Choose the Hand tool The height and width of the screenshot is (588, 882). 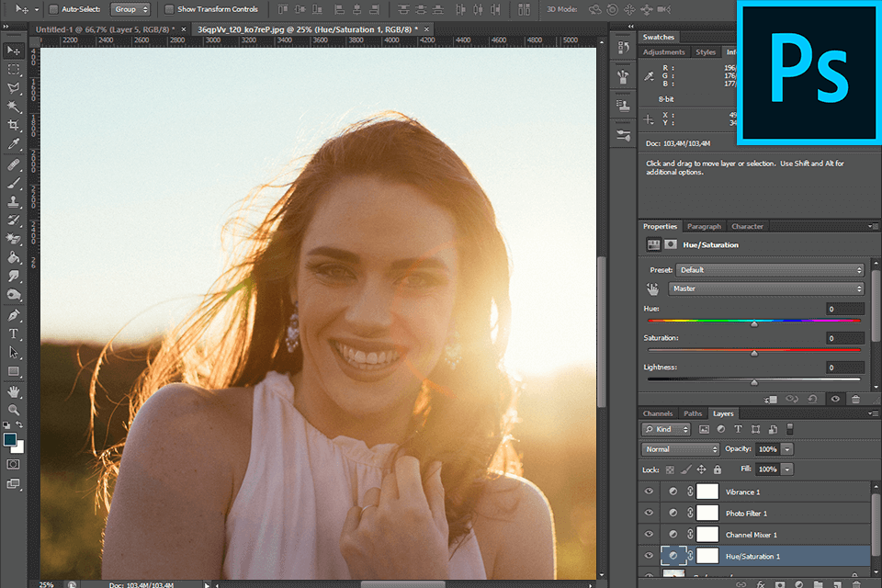point(14,390)
